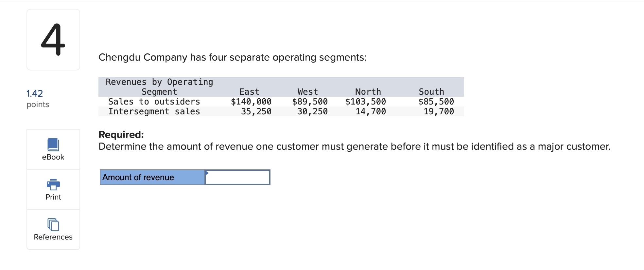Select the South column header in the table
This screenshot has width=644, height=270.
(431, 92)
